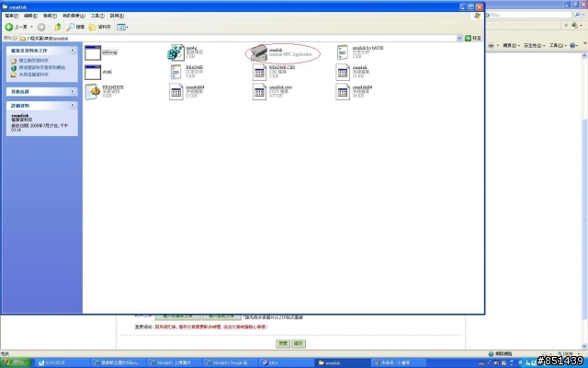Switch to the ramdisk folder taskbar button
The height and width of the screenshot is (368, 588).
point(342,363)
